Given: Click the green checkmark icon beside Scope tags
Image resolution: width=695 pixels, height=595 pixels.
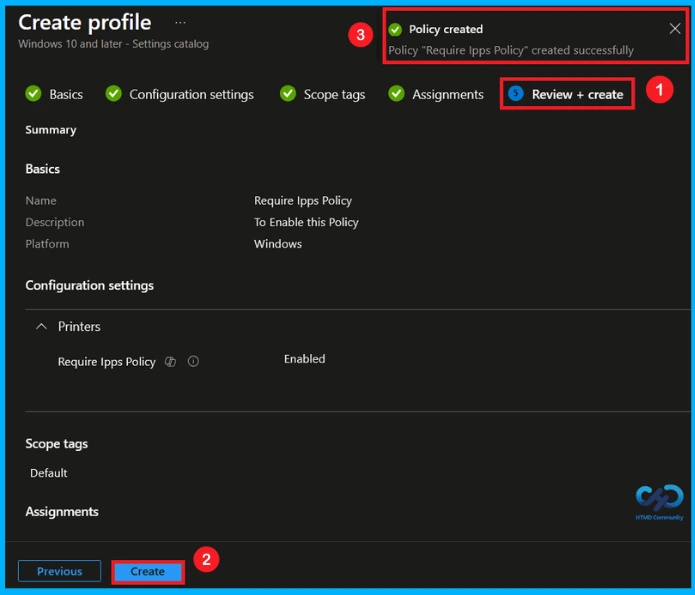Looking at the screenshot, I should pyautogui.click(x=288, y=94).
